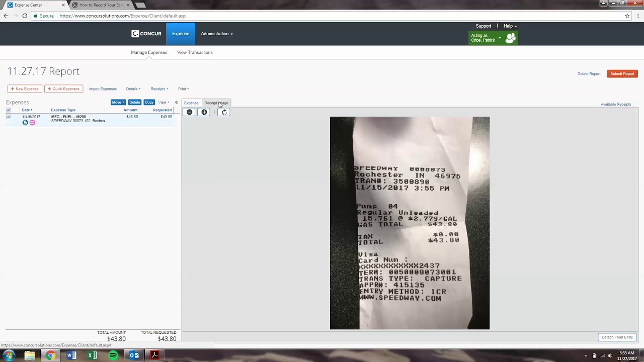Screen dimensions: 644x362
Task: Open Outlook from the taskbar
Action: 134,355
